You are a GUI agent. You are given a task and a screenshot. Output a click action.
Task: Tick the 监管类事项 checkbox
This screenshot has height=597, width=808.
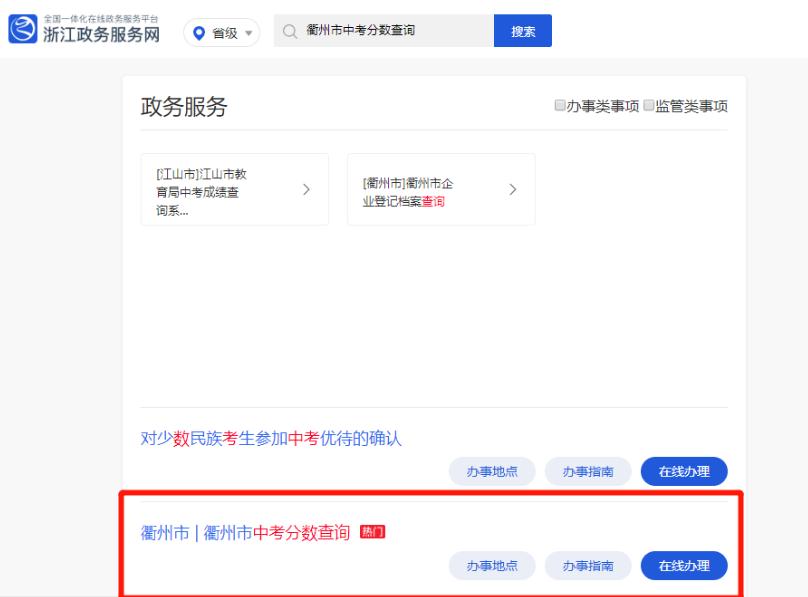pyautogui.click(x=648, y=107)
